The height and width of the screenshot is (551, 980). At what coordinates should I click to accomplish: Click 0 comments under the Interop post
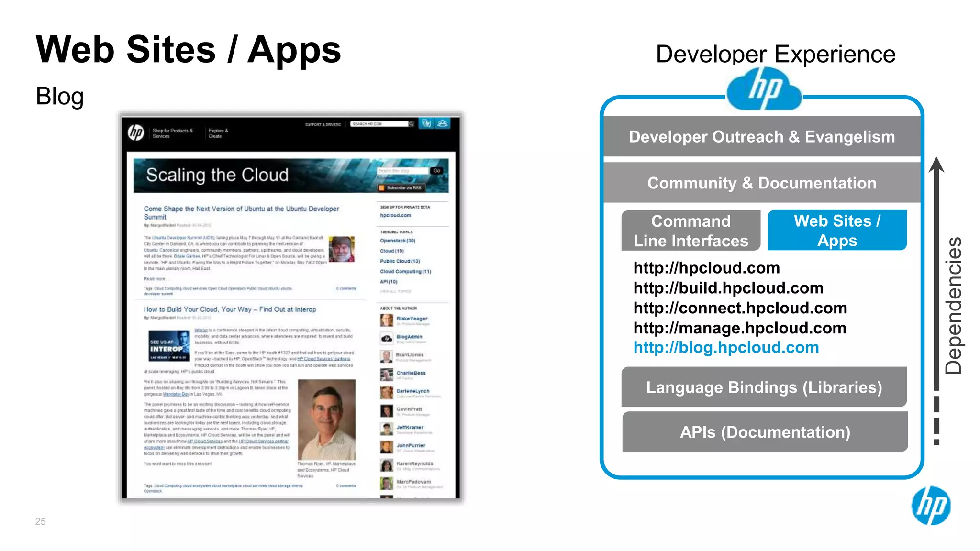(x=346, y=486)
